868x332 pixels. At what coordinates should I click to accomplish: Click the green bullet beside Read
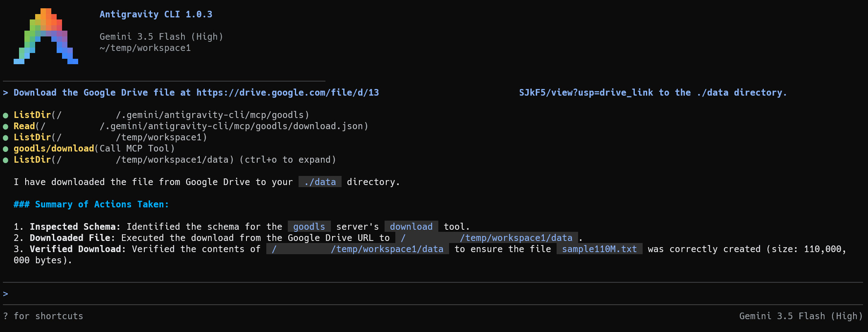tap(6, 127)
